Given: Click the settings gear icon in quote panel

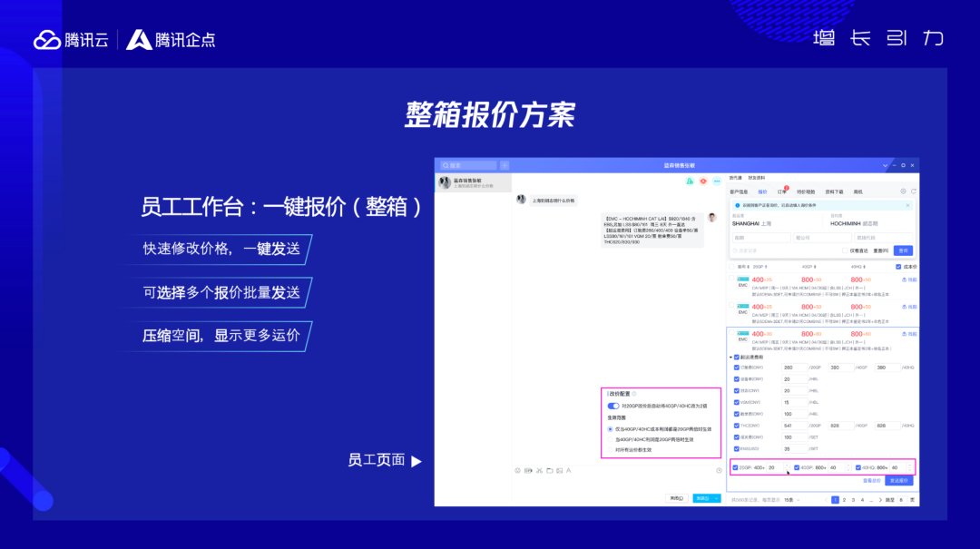Looking at the screenshot, I should click(x=903, y=191).
